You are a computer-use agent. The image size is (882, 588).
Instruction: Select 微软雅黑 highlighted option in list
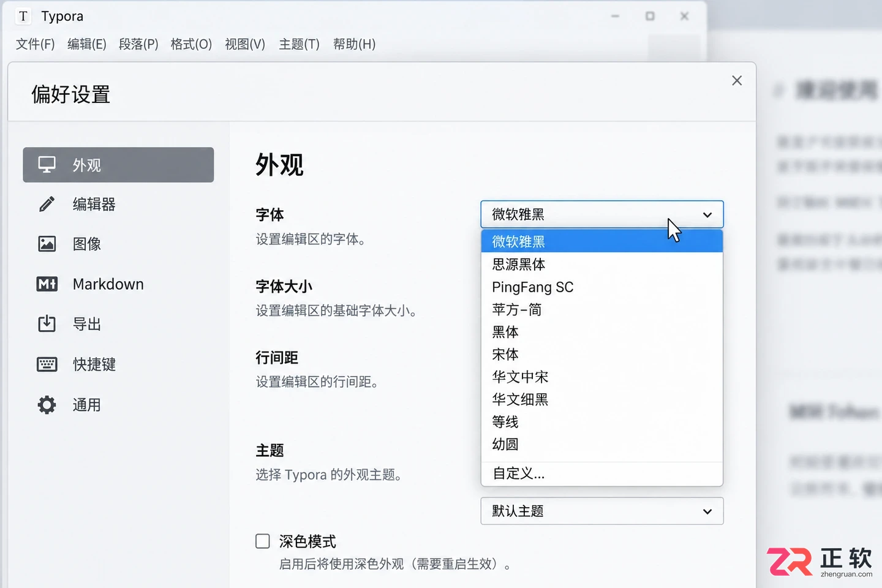coord(602,241)
